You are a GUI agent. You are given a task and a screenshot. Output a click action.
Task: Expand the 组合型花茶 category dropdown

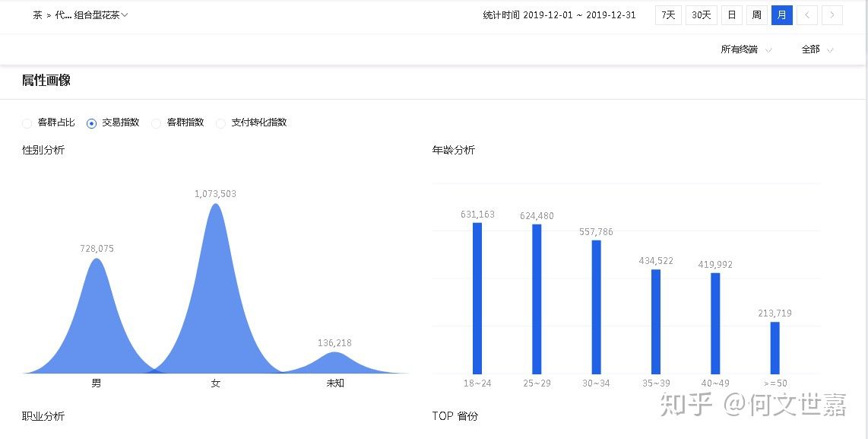click(x=101, y=15)
